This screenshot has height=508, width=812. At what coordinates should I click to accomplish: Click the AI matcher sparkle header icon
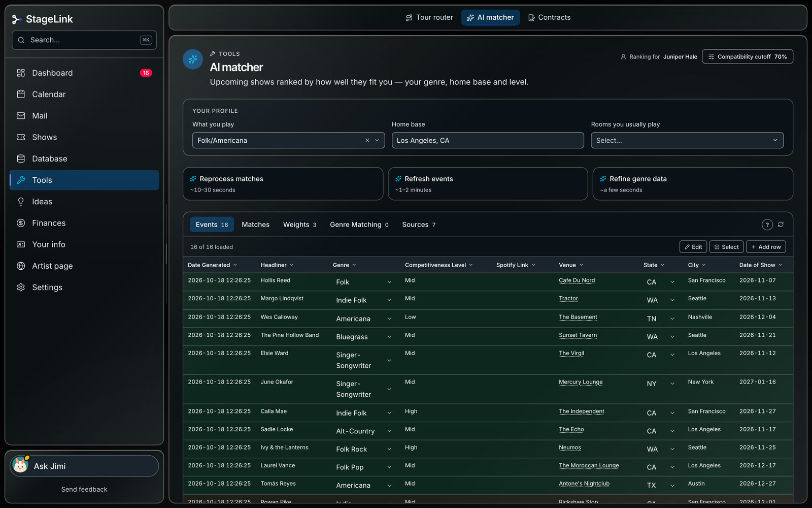(193, 59)
